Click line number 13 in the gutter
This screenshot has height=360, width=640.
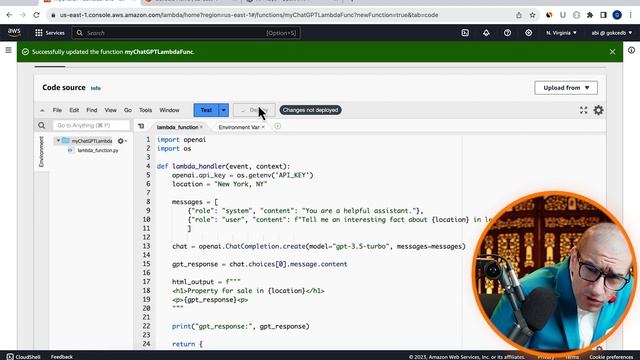[x=146, y=246]
